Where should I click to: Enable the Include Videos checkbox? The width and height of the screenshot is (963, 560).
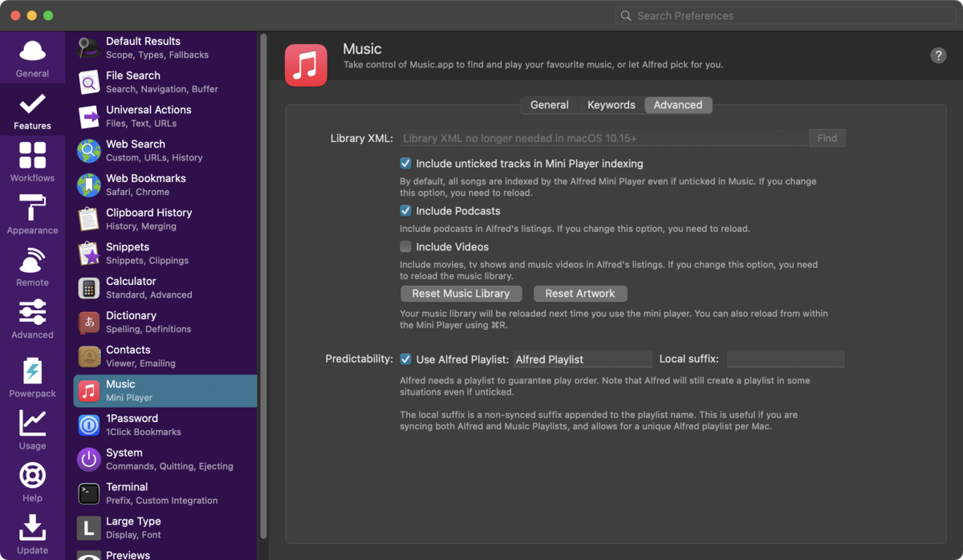pyautogui.click(x=405, y=247)
